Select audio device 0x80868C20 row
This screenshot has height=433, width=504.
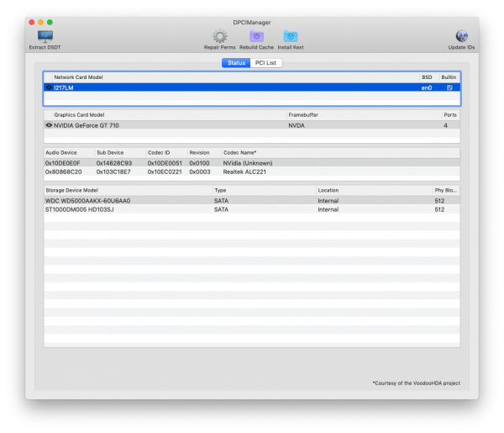(x=252, y=172)
